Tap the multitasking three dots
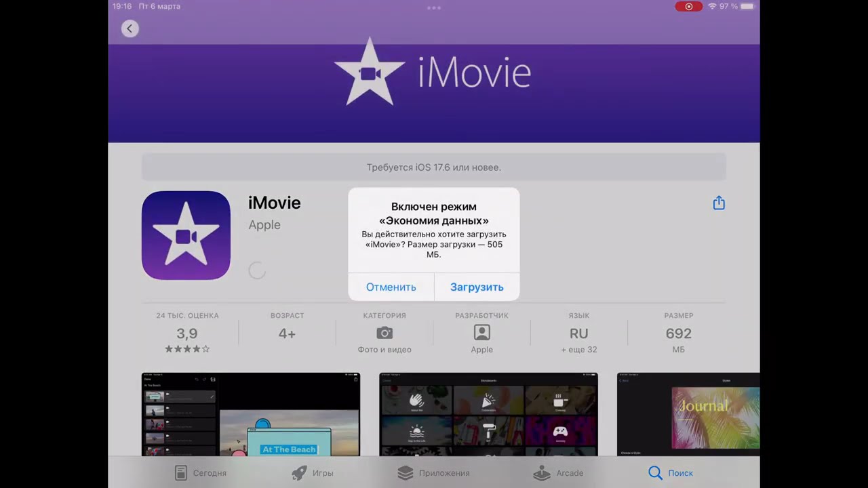 click(x=434, y=7)
